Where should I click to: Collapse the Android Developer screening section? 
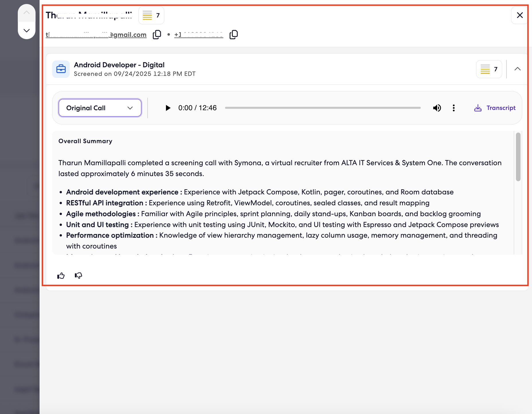coord(517,69)
